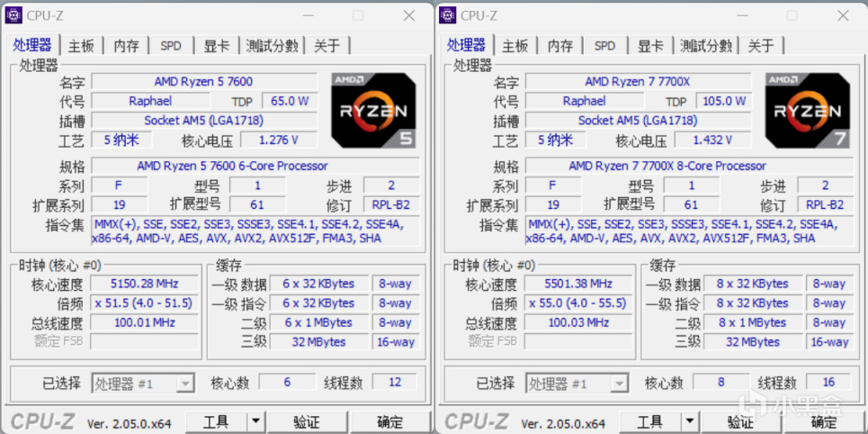Click the core count 8 in the right window

720,382
